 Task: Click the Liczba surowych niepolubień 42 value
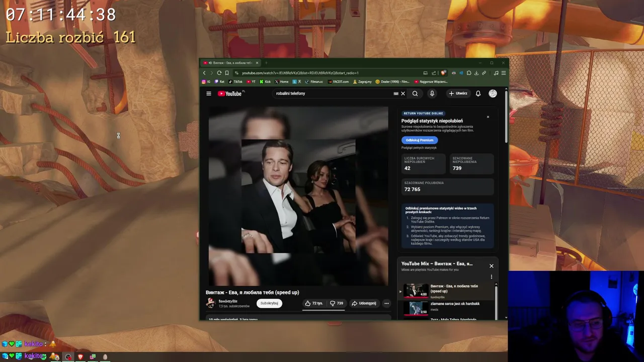click(x=407, y=168)
